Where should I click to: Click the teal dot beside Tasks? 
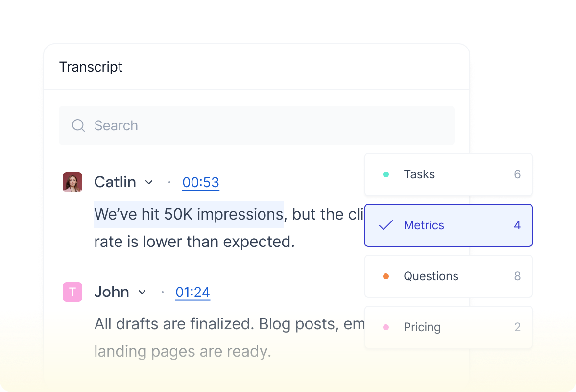click(x=386, y=174)
